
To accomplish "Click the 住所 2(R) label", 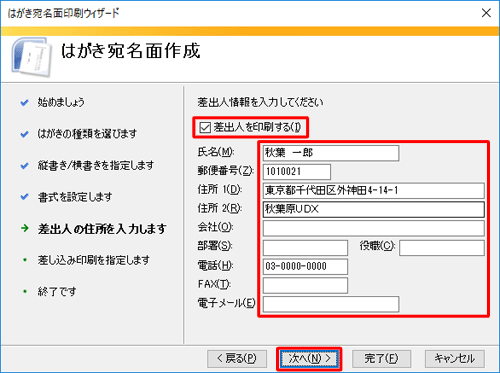I will [x=220, y=209].
